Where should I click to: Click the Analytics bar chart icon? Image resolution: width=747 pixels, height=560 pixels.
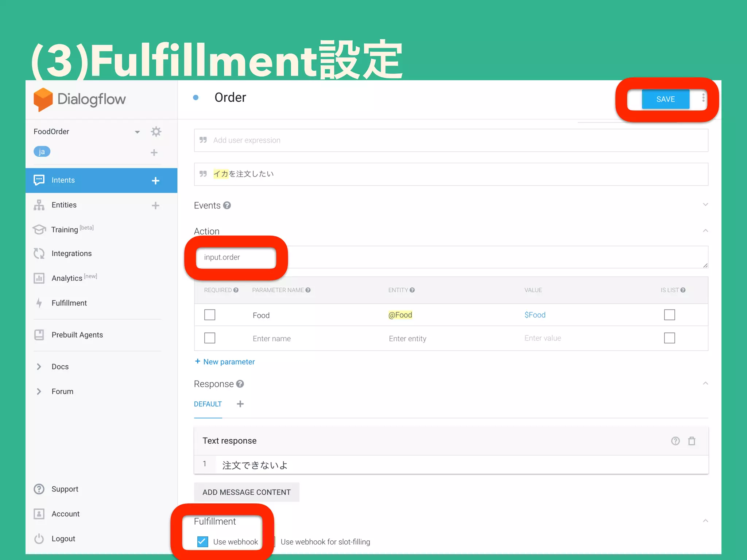(x=39, y=278)
